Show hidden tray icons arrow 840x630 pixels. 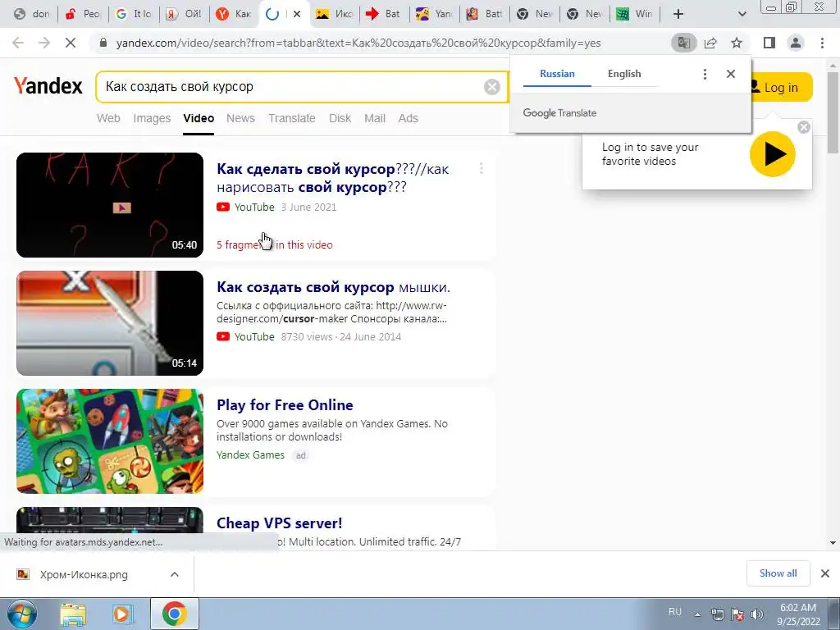(697, 614)
